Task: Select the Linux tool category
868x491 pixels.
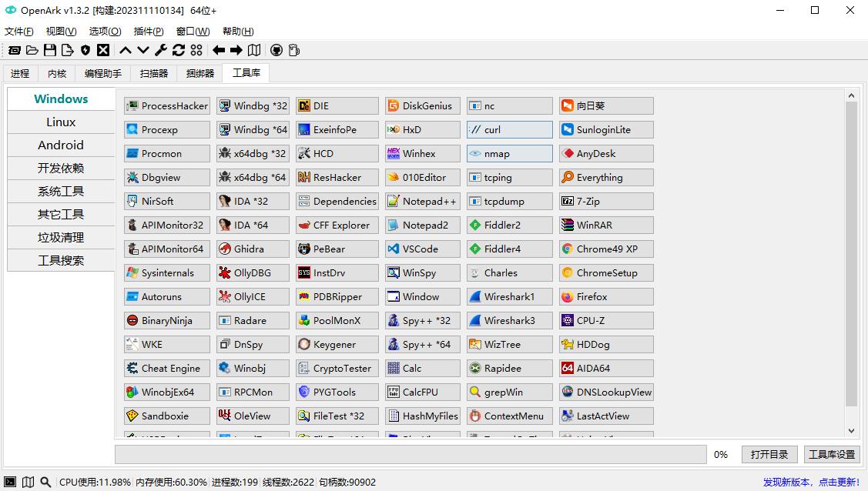Action: tap(61, 122)
